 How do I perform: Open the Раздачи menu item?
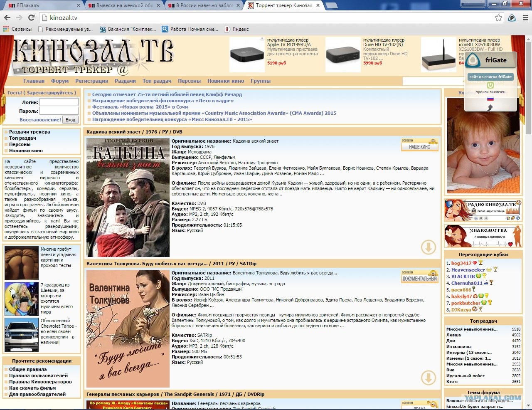click(x=125, y=81)
